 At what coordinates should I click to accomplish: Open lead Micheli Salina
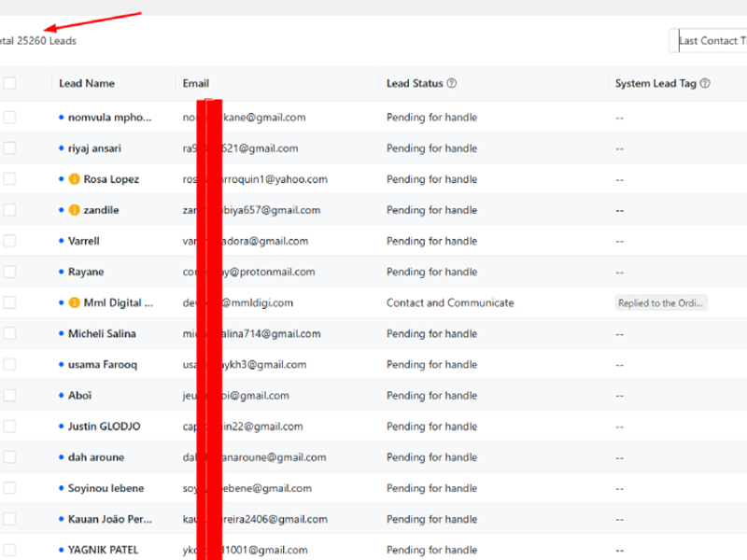coord(102,333)
